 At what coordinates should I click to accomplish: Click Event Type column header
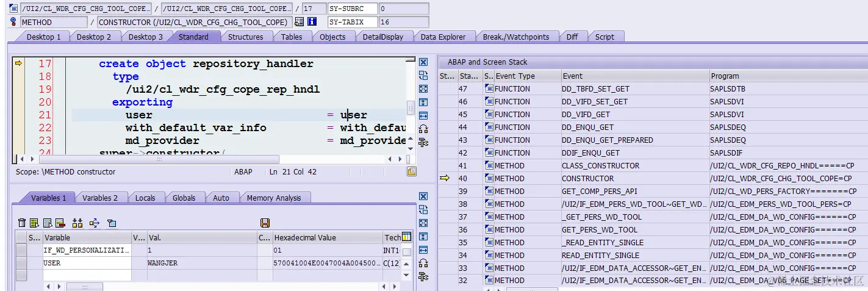coord(527,76)
